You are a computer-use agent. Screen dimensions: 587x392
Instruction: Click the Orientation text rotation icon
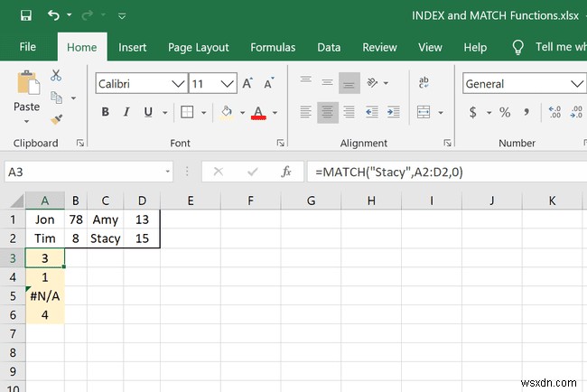click(x=372, y=82)
